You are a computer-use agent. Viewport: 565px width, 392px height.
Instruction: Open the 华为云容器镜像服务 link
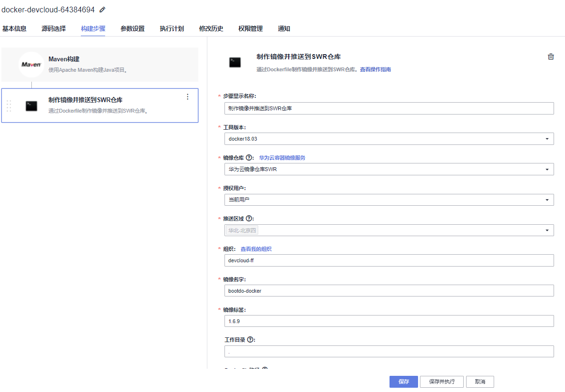(x=282, y=158)
